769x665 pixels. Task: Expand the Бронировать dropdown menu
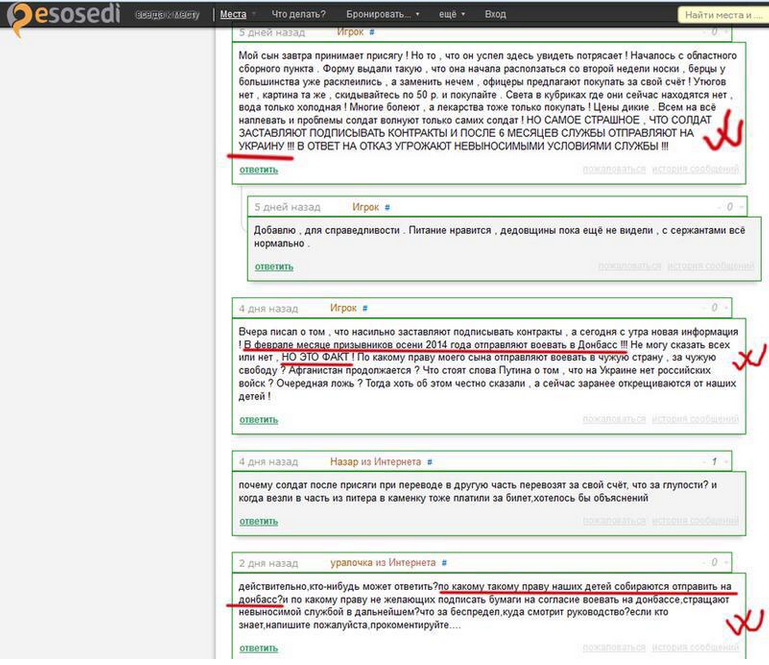coord(383,14)
